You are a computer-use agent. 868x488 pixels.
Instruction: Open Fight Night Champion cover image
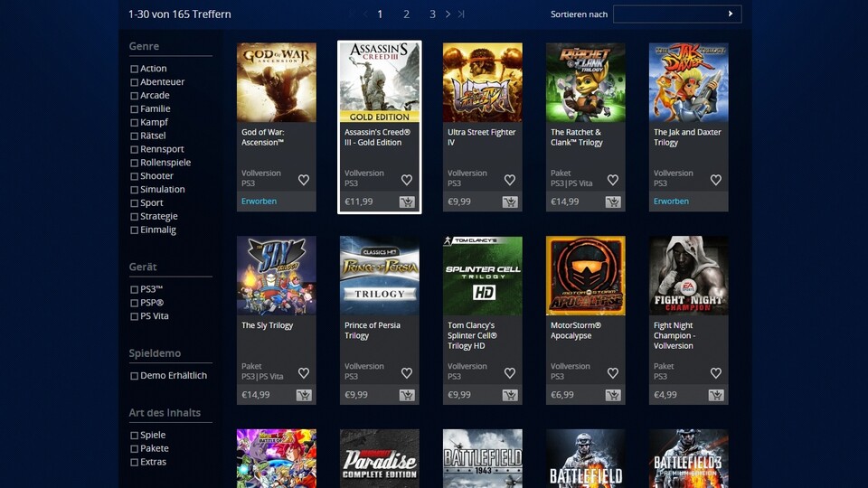689,276
